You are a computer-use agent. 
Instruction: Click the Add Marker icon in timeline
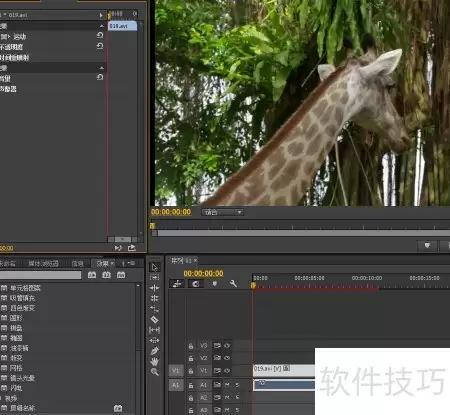(x=215, y=284)
